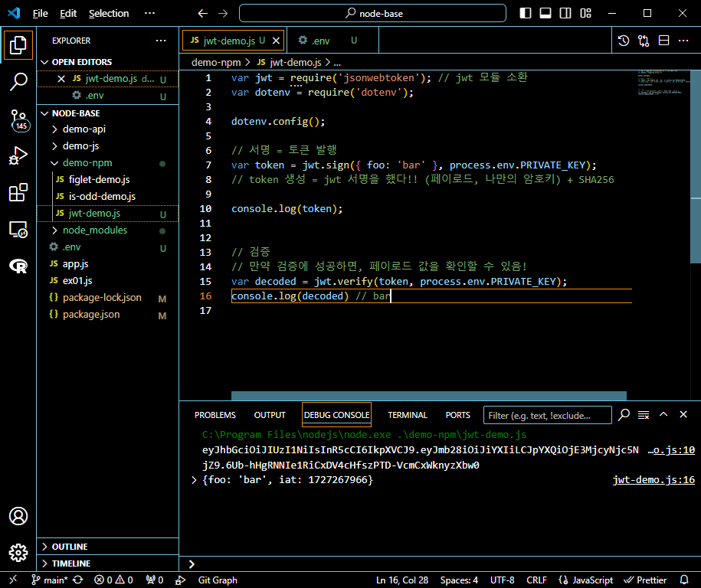Open the overflow menu ellipsis in menu bar
The height and width of the screenshot is (588, 701).
[149, 14]
